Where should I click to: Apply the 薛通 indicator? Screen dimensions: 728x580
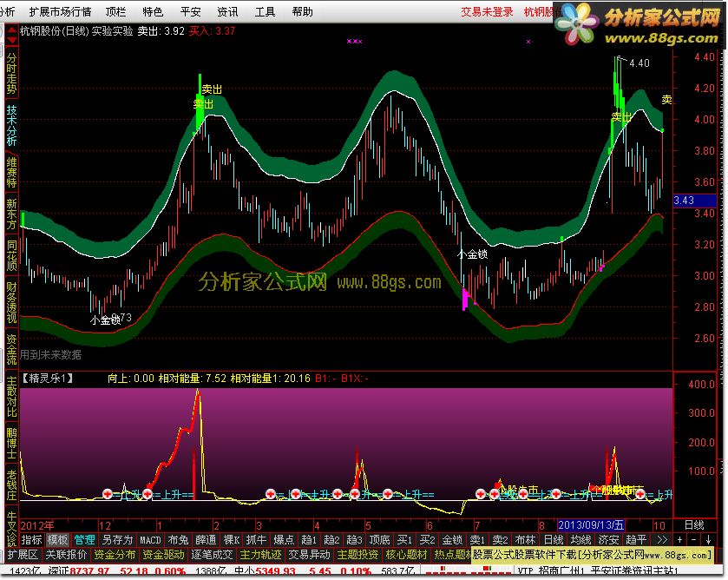tap(206, 539)
